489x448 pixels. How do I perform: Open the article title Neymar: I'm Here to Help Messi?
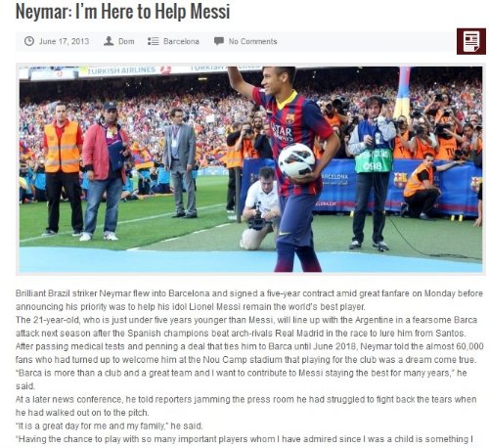122,11
